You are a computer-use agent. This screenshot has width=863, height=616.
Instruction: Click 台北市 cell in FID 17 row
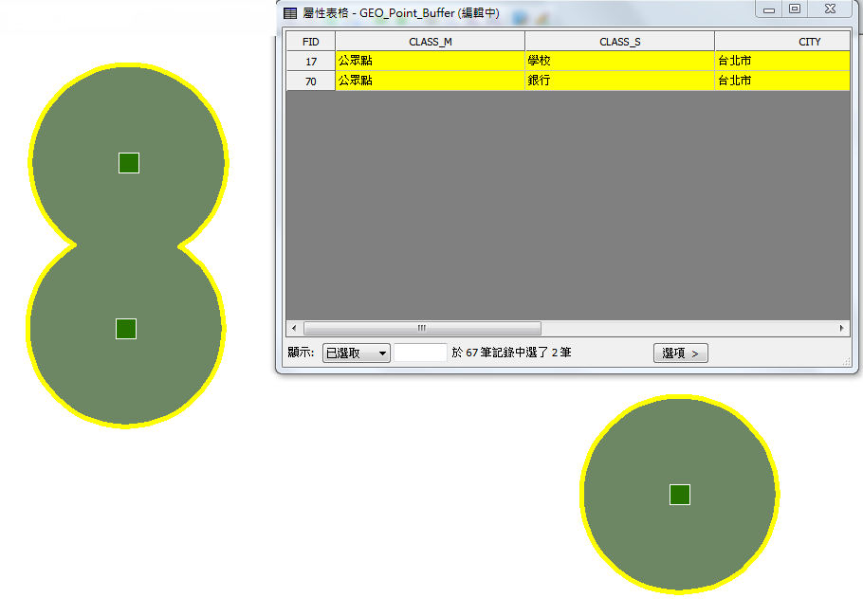[x=782, y=61]
